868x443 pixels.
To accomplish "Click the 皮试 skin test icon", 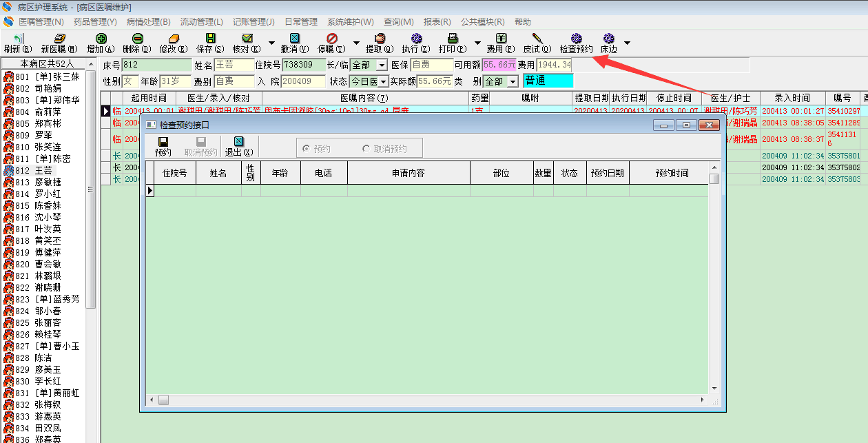I will tap(537, 39).
